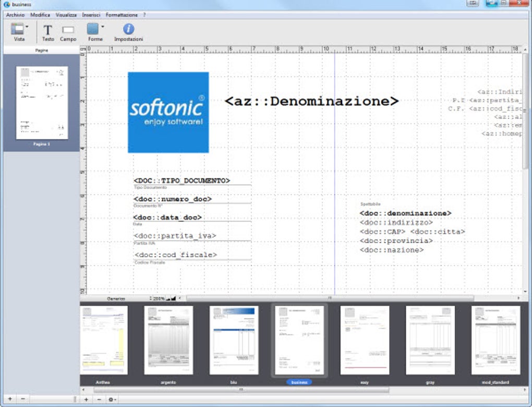The width and height of the screenshot is (532, 407).
Task: Open the Inserisci menu
Action: point(91,15)
